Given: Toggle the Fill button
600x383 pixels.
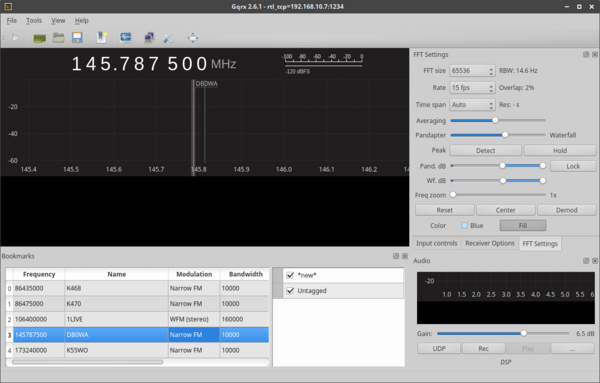Looking at the screenshot, I should point(523,225).
